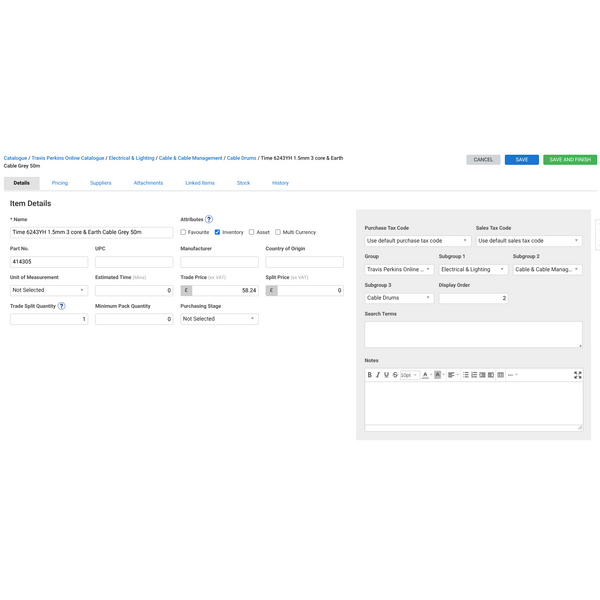
Task: Click the underline icon in Notes
Action: pos(387,375)
